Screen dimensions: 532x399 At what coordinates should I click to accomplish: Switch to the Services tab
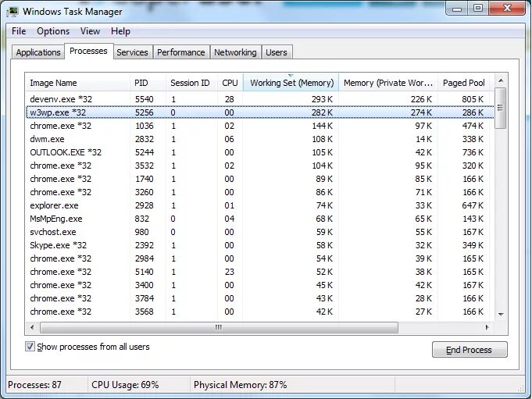[132, 52]
